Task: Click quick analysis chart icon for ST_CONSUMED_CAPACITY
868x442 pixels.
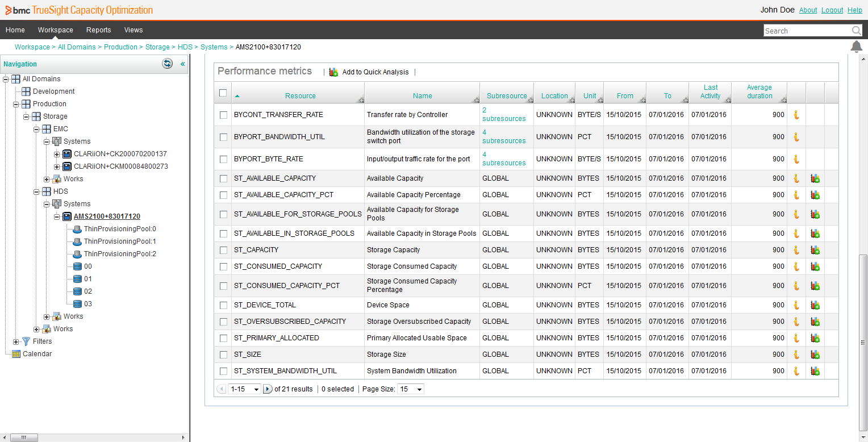Action: (815, 266)
